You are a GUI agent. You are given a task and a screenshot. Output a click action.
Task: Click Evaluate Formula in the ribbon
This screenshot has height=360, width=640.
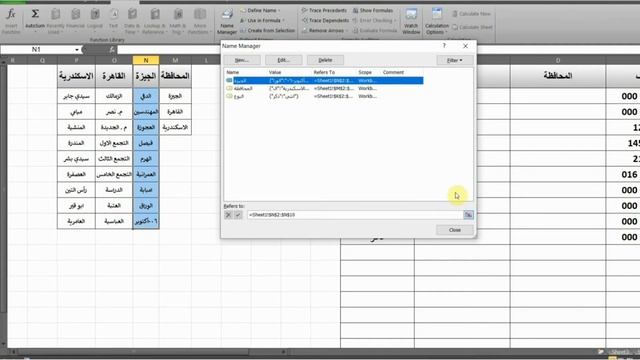375,30
